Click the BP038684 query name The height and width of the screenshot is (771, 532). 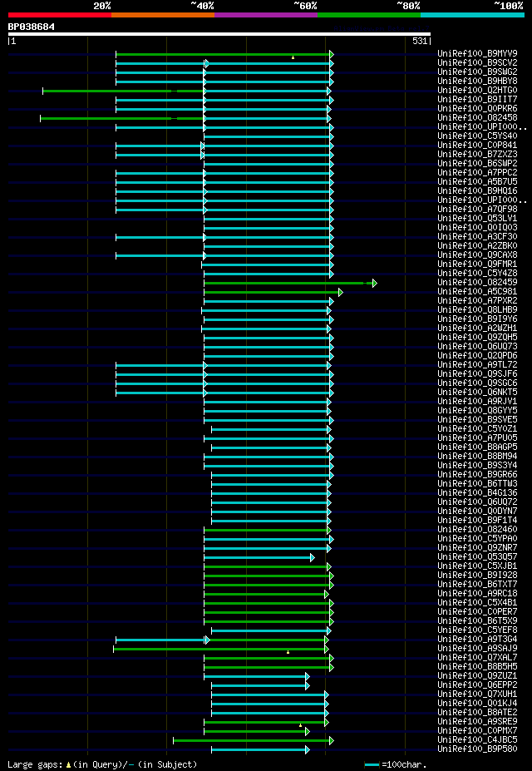click(x=32, y=27)
